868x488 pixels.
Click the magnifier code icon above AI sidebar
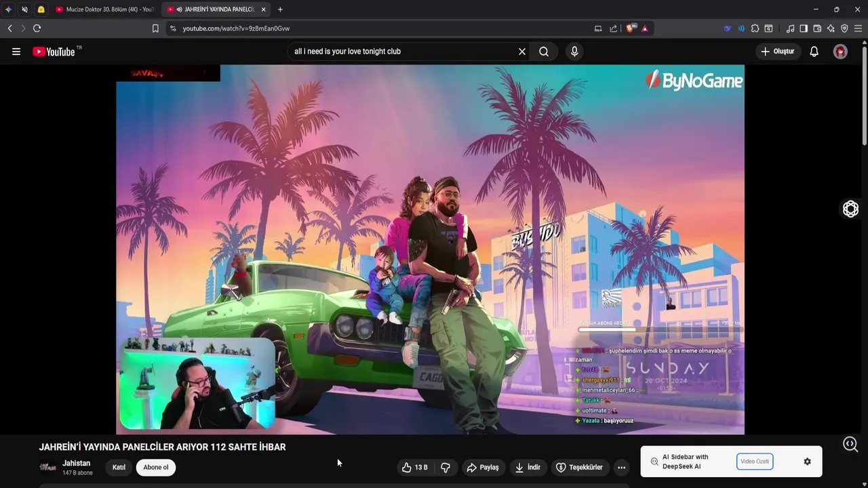pos(850,444)
